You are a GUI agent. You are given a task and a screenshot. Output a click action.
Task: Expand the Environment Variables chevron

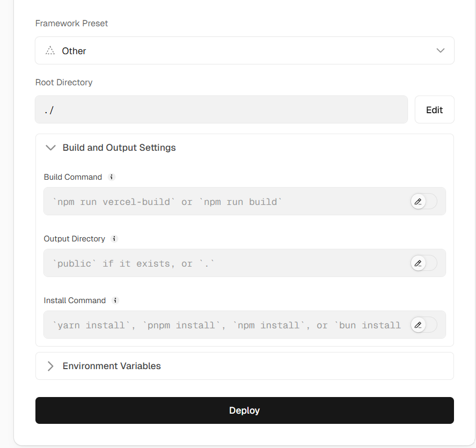(x=50, y=366)
